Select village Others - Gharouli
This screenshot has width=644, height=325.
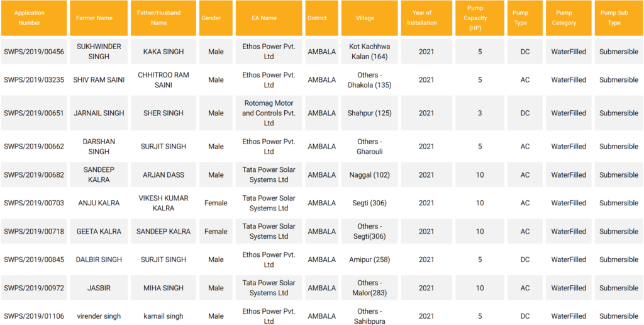click(370, 147)
